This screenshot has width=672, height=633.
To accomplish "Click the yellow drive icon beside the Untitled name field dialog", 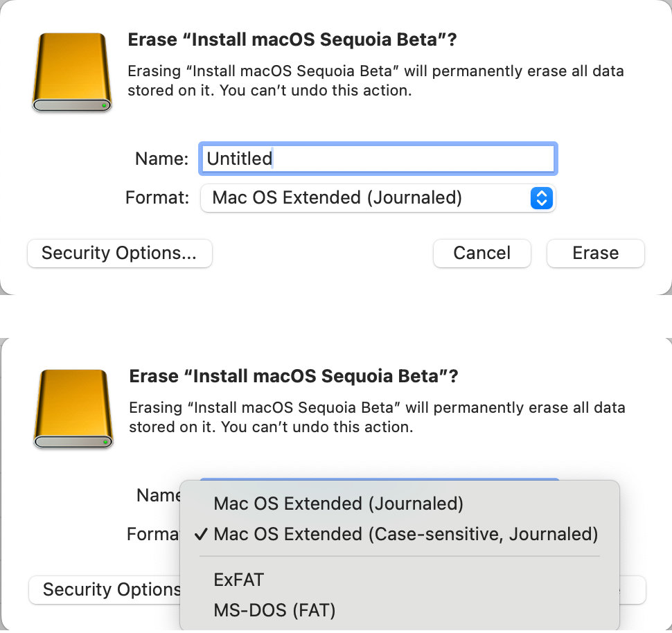I will [x=72, y=72].
